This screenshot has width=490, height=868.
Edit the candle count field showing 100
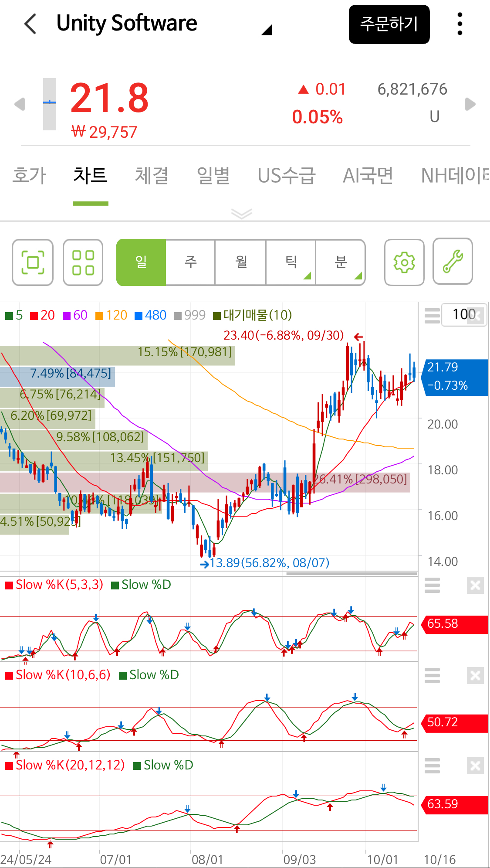click(x=464, y=315)
